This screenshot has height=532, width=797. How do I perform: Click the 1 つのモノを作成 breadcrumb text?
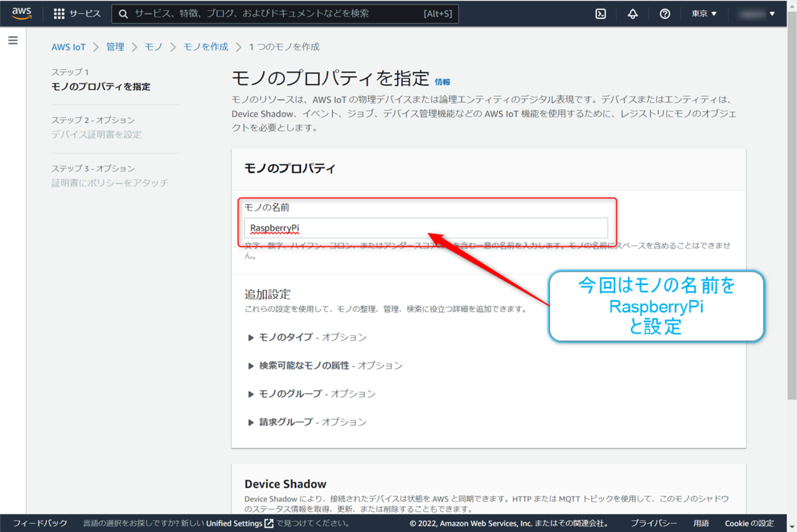(284, 47)
